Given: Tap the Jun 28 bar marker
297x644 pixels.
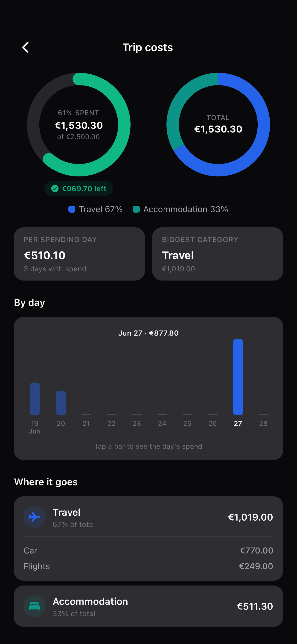Looking at the screenshot, I should (263, 414).
